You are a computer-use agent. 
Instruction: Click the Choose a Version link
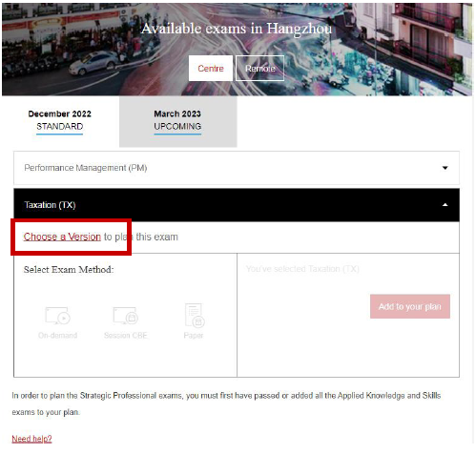click(62, 237)
